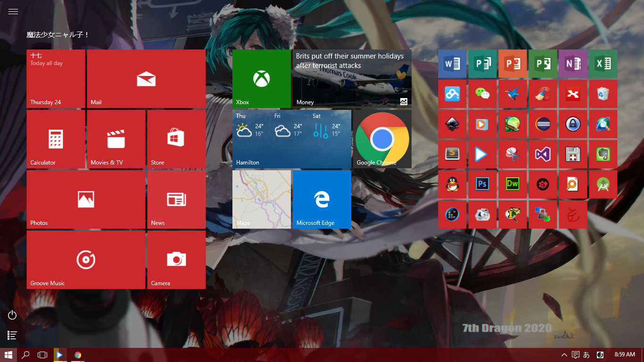644x362 pixels.
Task: Open the purple OneNote tile
Action: click(573, 64)
